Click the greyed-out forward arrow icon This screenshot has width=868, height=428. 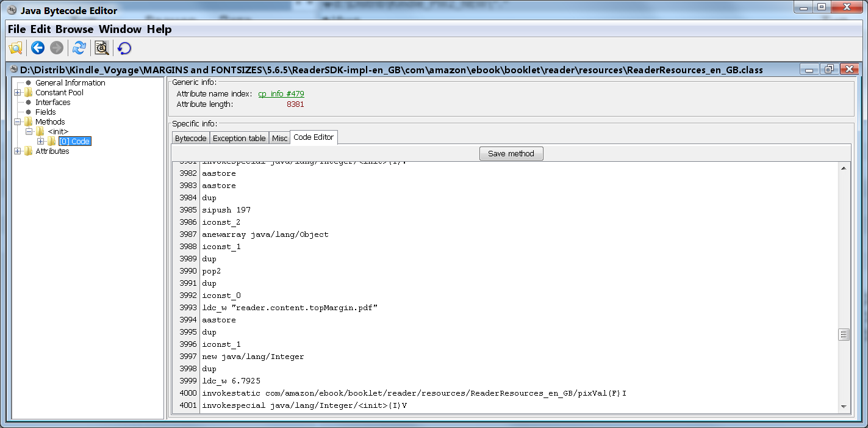[x=57, y=48]
